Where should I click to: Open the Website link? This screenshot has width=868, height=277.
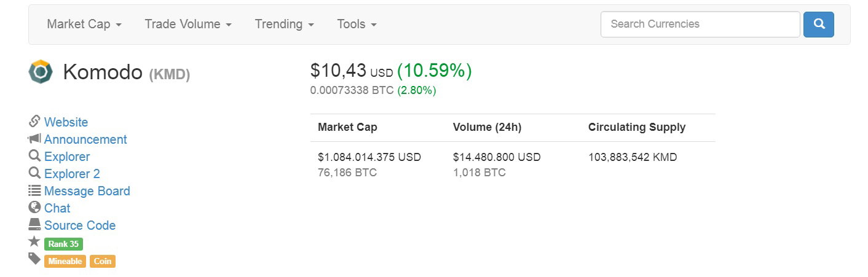pyautogui.click(x=66, y=122)
